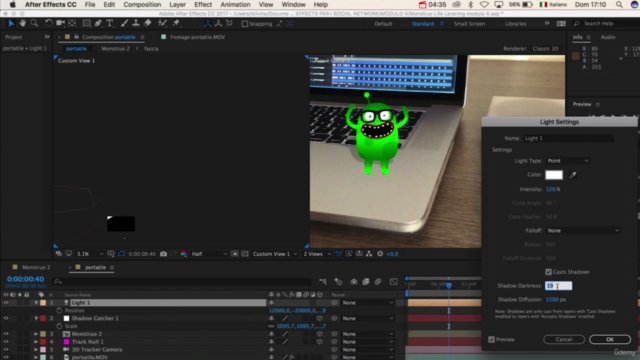
Task: Pick light color with the eyedropper
Action: click(573, 175)
